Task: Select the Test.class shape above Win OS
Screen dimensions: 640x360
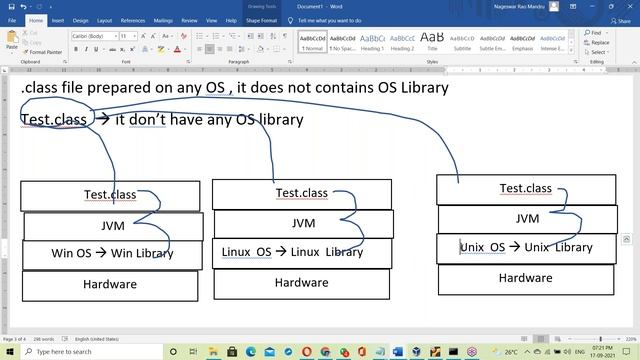Action: coord(110,196)
